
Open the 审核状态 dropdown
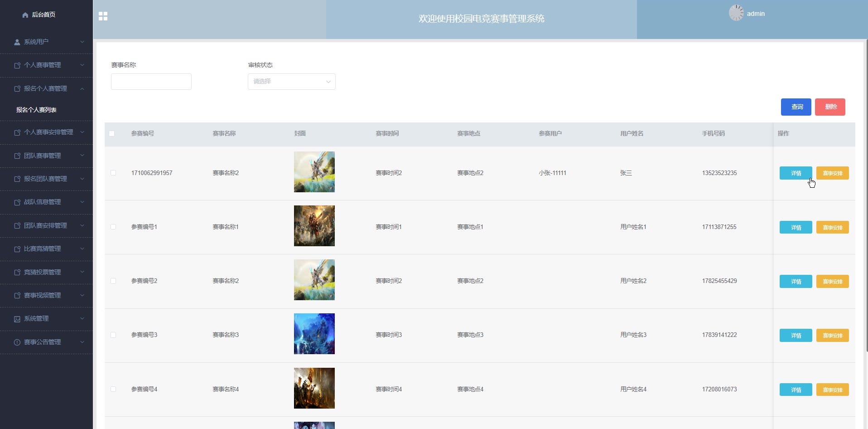(292, 82)
